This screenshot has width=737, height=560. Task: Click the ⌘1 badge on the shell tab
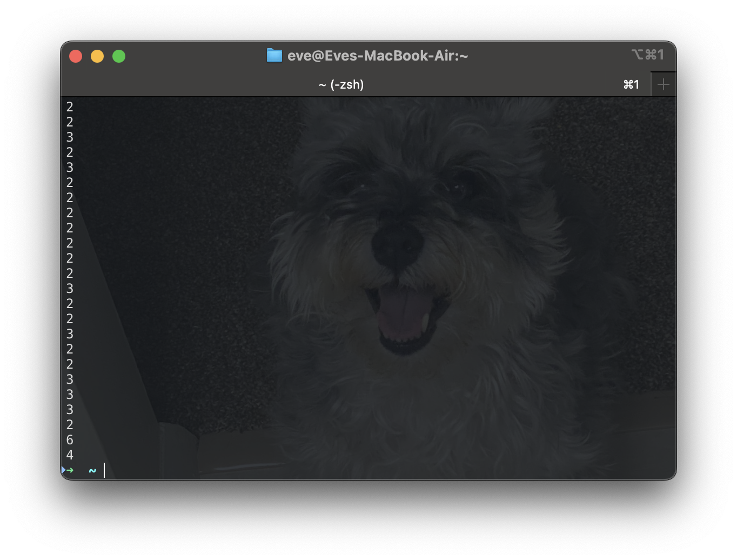click(x=631, y=84)
